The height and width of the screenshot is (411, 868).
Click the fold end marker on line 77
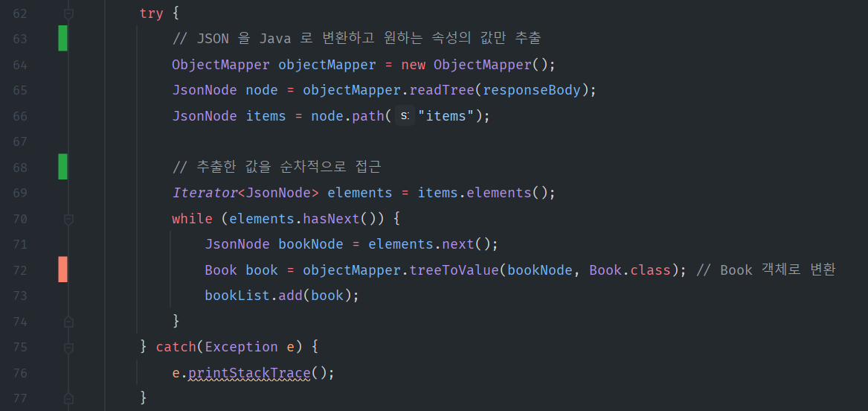click(x=68, y=398)
